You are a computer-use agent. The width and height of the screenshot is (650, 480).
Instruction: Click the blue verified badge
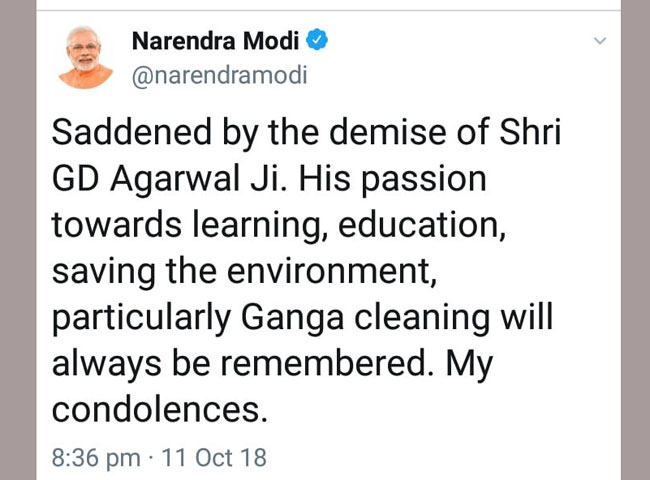(317, 41)
